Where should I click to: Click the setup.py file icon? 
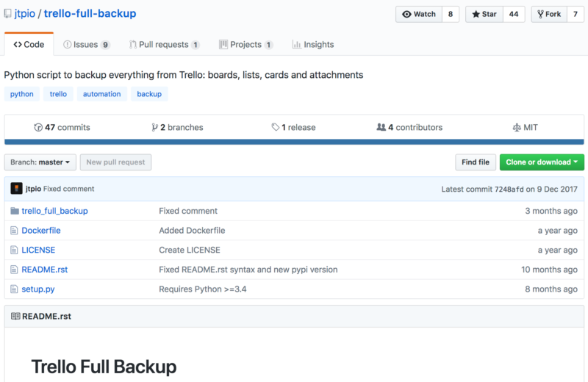click(14, 289)
